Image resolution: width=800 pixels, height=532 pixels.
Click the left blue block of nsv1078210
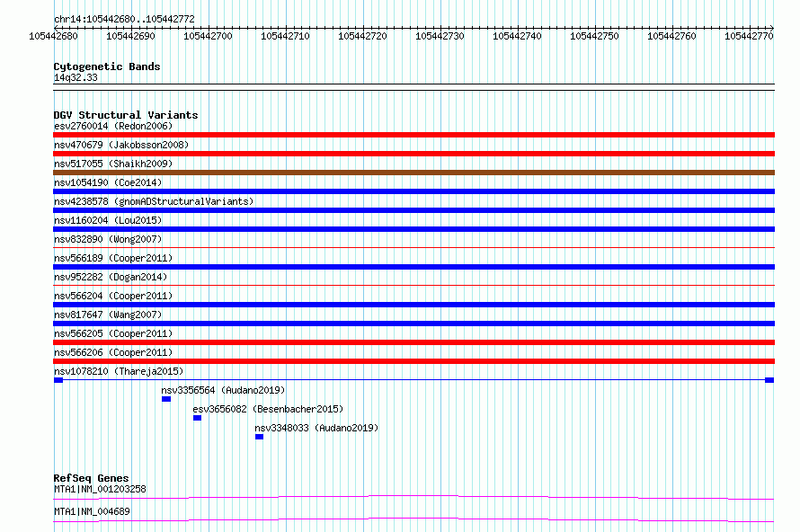click(58, 380)
